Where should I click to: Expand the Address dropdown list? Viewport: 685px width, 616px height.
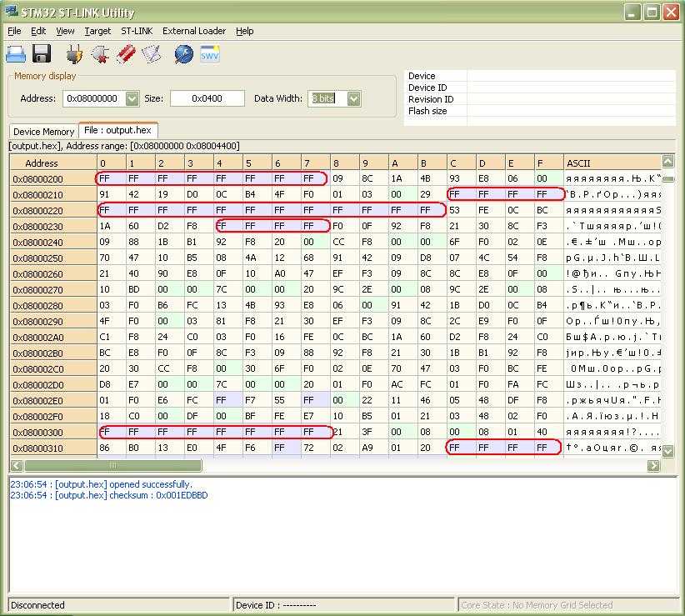click(132, 98)
